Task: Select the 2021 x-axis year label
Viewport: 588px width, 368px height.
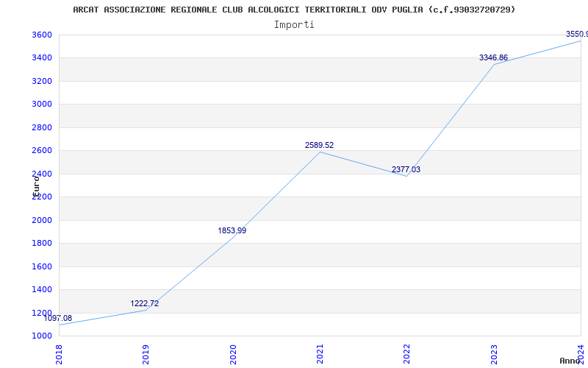Action: click(320, 354)
